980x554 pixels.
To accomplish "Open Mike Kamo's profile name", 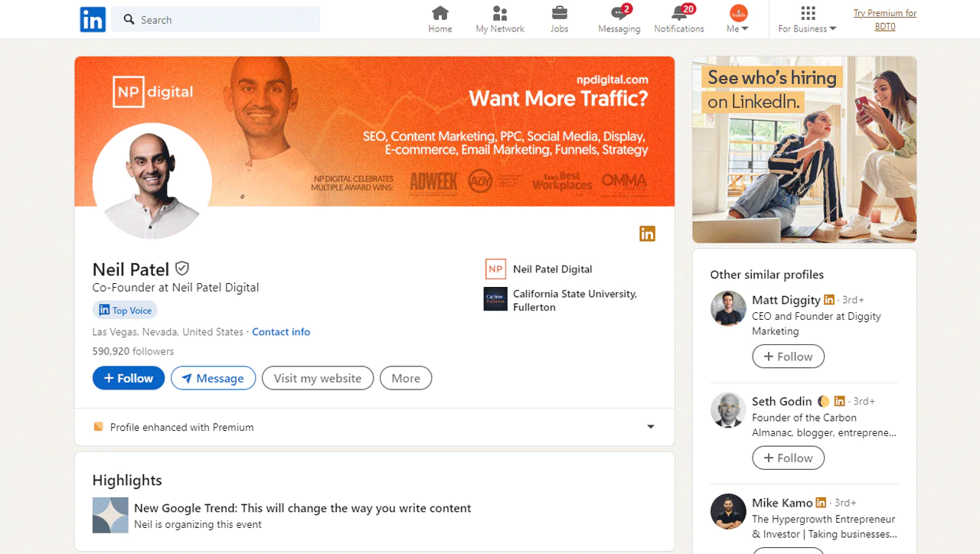I will coord(782,503).
